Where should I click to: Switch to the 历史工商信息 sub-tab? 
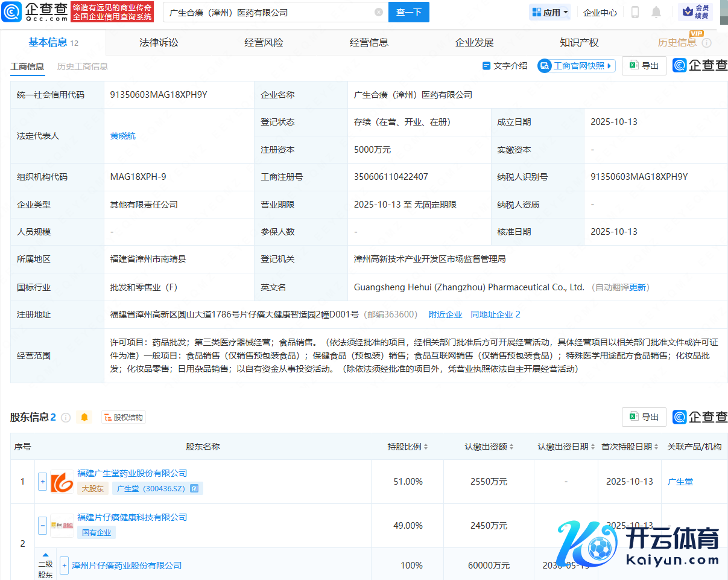83,66
